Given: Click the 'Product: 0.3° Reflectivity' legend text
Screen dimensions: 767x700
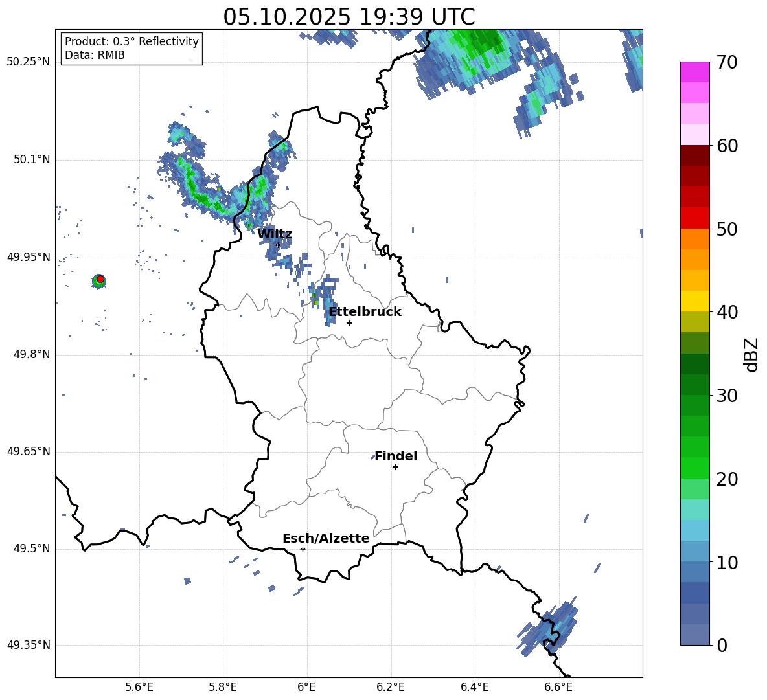Looking at the screenshot, I should [132, 41].
